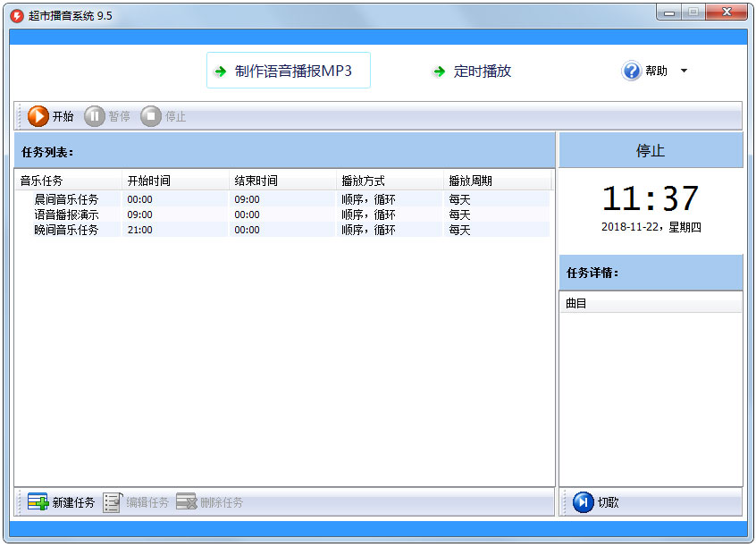Screen dimensions: 756x547
Task: Click the 新建任务 text label
Action: tap(73, 502)
